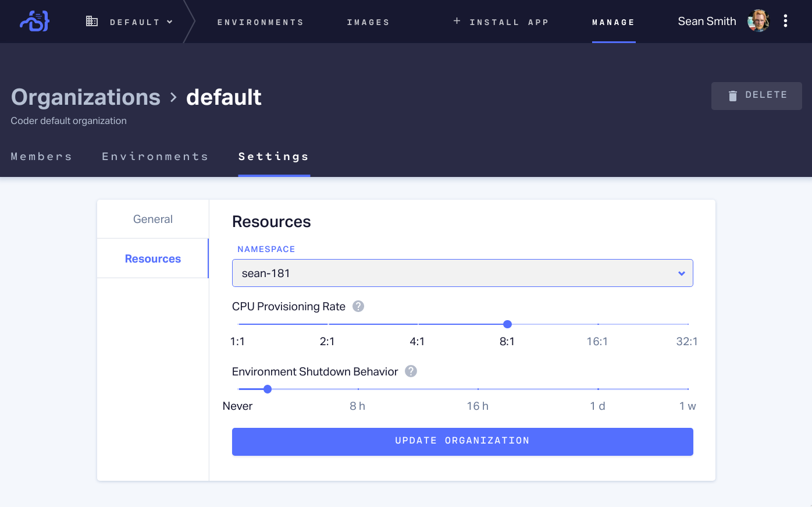
Task: Click the plus icon beside Install App
Action: point(457,21)
